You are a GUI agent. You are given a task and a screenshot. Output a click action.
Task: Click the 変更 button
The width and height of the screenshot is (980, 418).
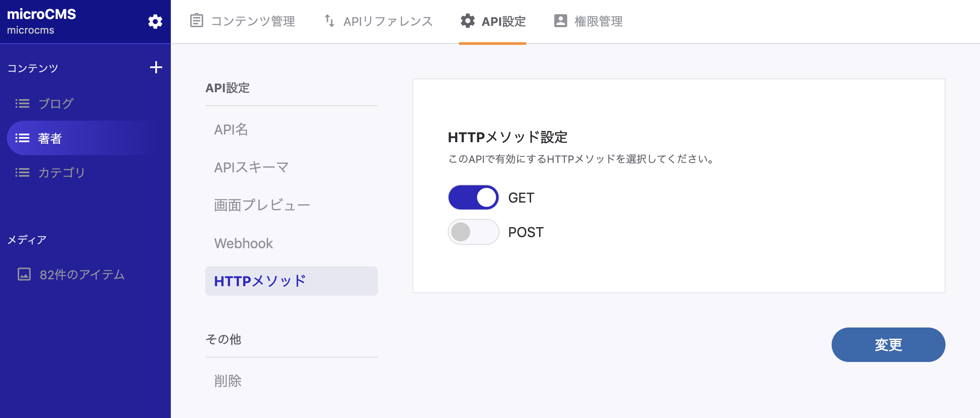point(888,345)
